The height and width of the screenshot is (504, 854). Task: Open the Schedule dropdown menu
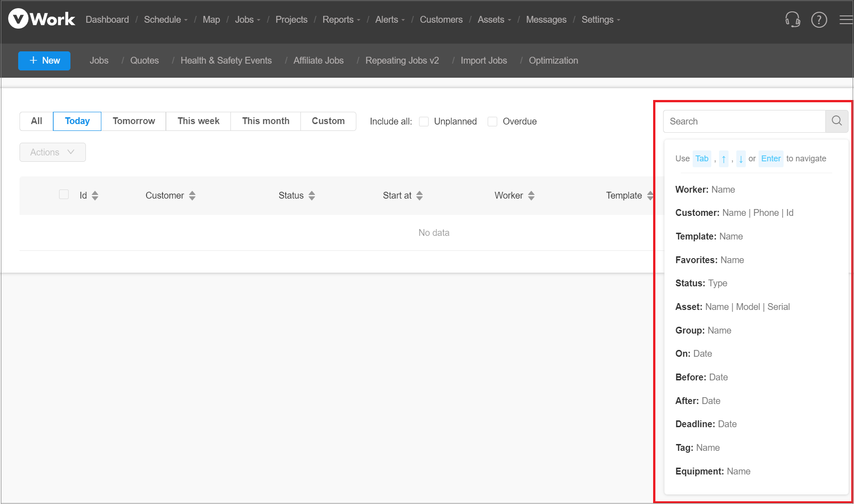pos(165,20)
